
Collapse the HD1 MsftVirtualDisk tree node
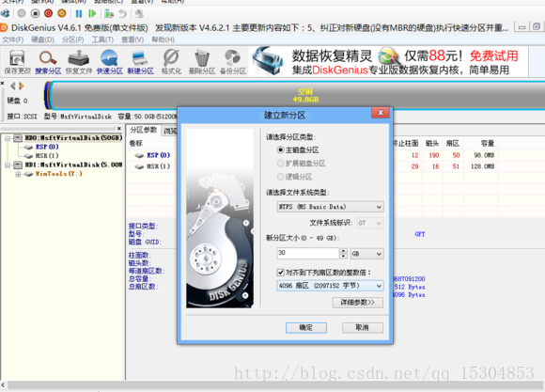click(8, 165)
